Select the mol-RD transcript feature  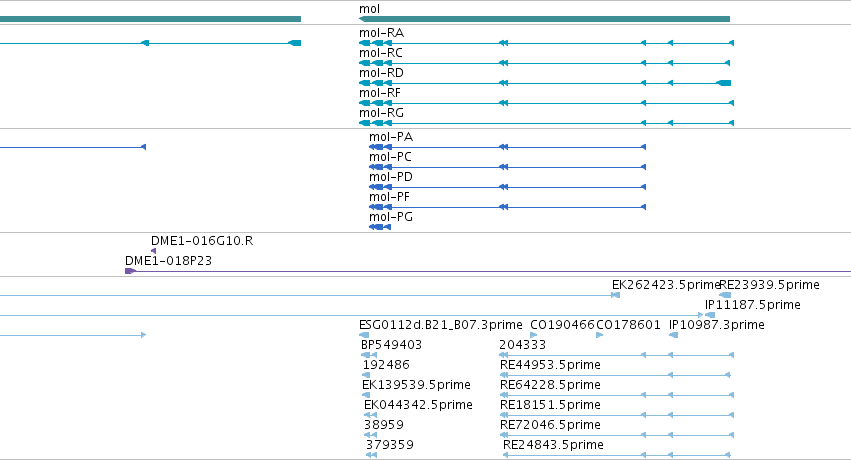(x=545, y=83)
